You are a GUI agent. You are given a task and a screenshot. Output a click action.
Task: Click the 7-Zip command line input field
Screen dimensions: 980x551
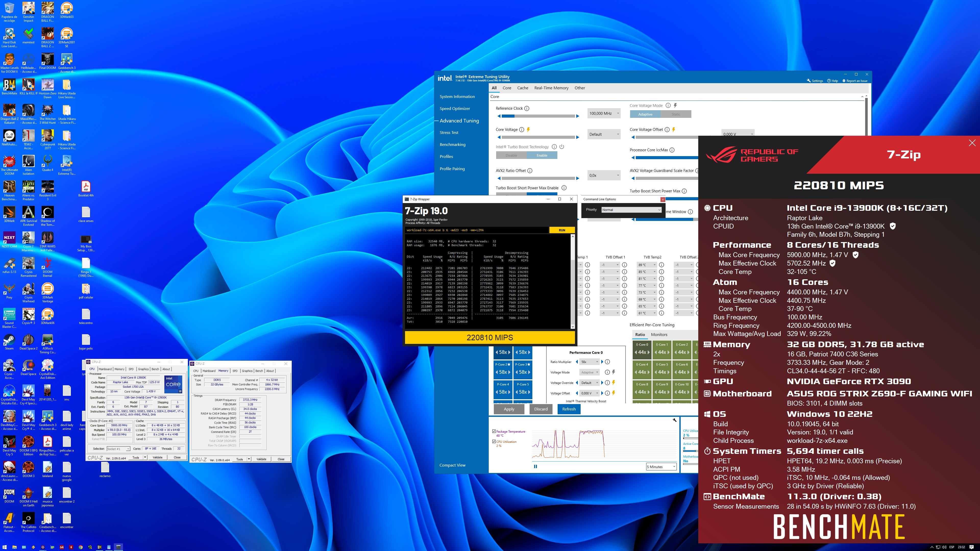click(477, 230)
